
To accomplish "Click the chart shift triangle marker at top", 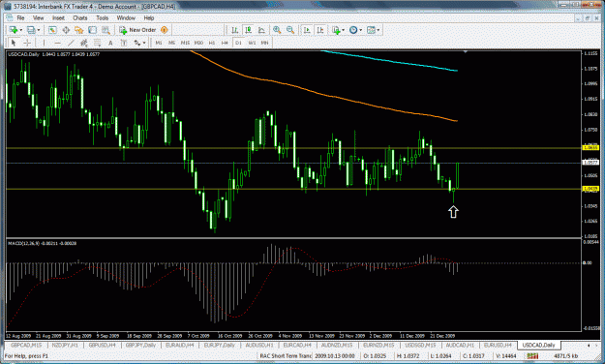I will (466, 51).
